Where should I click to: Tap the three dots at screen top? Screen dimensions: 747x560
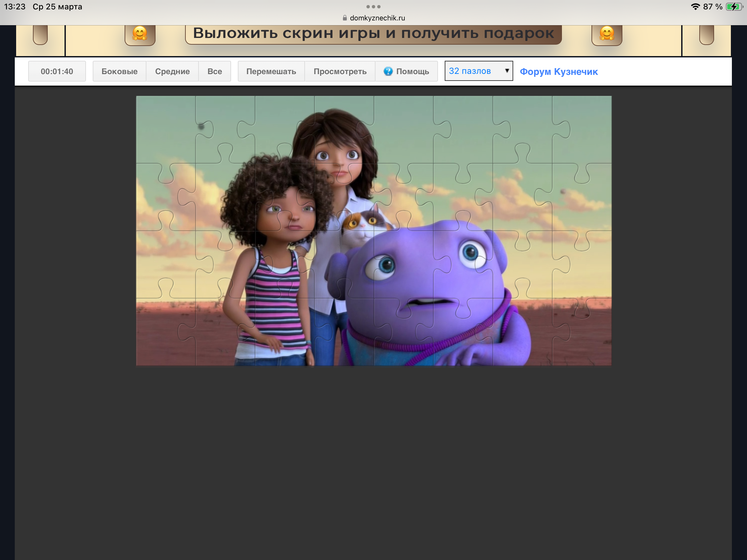click(373, 7)
